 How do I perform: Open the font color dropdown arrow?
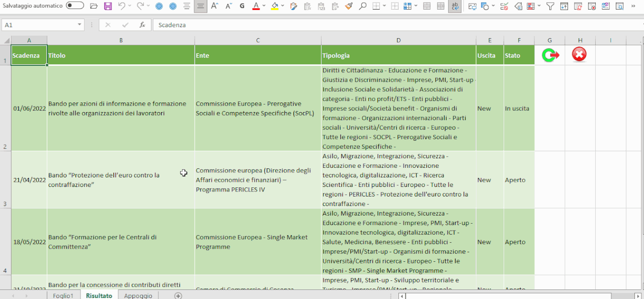[x=265, y=6]
